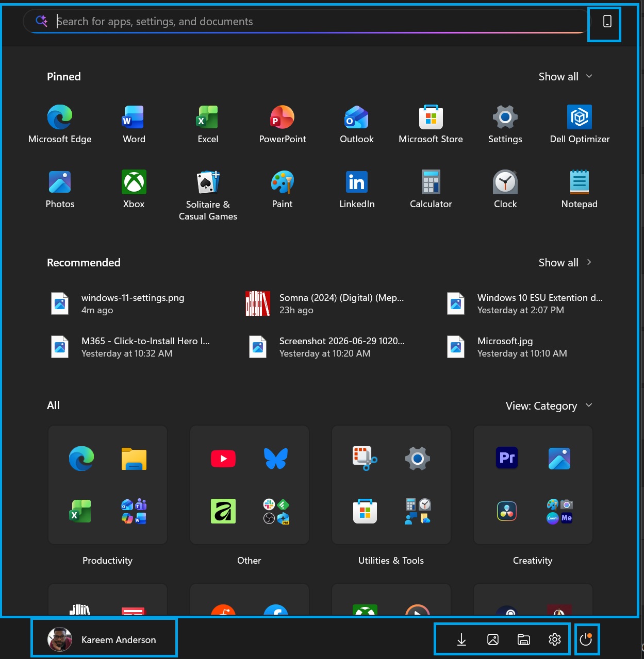Open File Explorer in Productivity category

coord(134,459)
